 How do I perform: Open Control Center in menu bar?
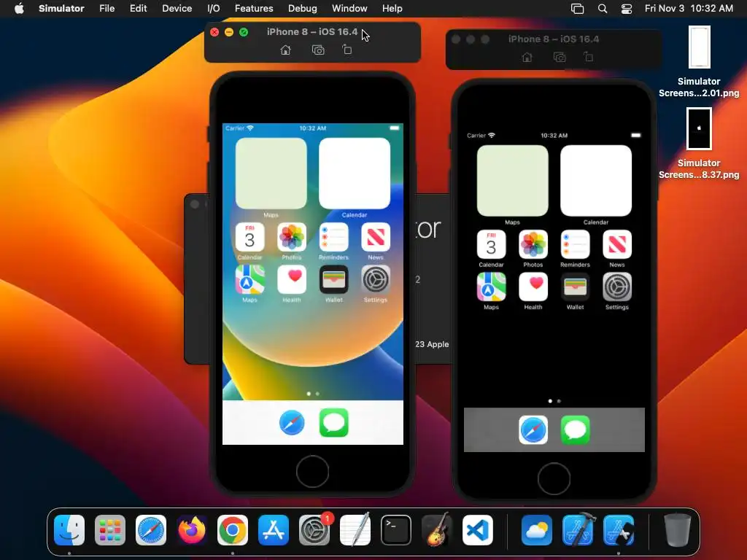pyautogui.click(x=627, y=9)
